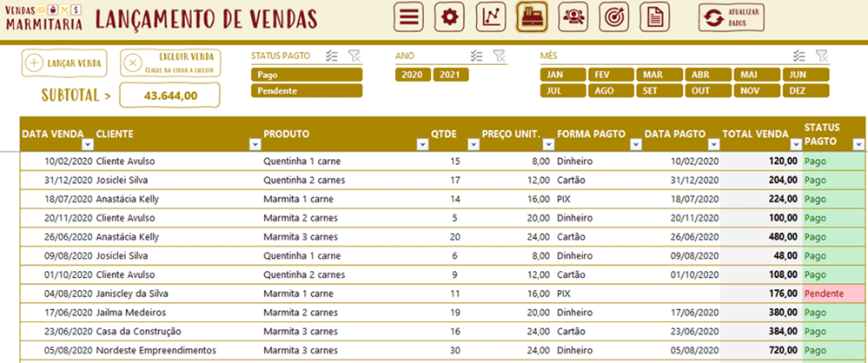The height and width of the screenshot is (363, 868).
Task: Select quantity cell 30
Action: 454,350
